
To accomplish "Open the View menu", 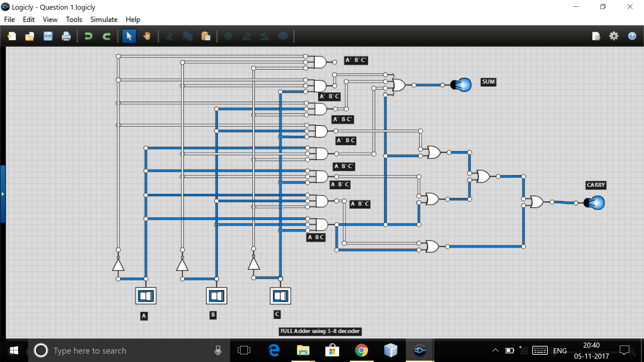I will coord(50,19).
